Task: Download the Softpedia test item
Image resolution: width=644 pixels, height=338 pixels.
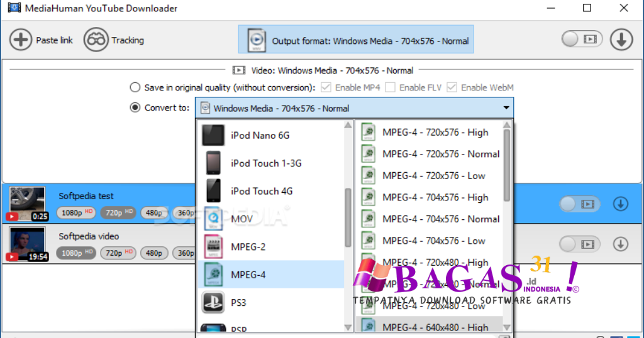Action: pyautogui.click(x=621, y=204)
